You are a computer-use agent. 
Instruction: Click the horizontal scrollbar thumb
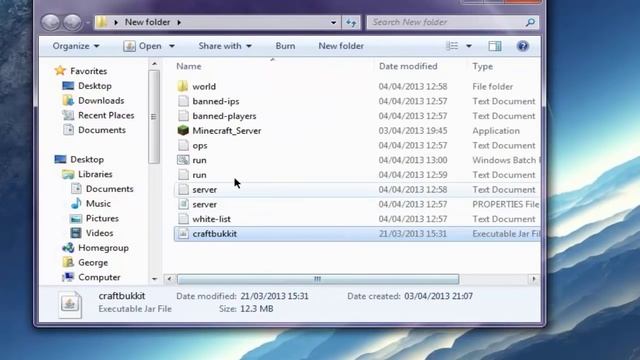318,279
